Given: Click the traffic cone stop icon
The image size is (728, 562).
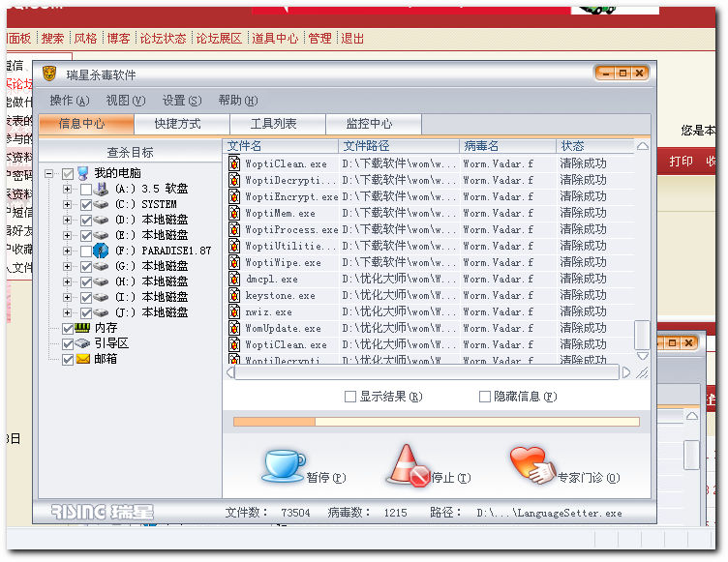Looking at the screenshot, I should pos(408,465).
